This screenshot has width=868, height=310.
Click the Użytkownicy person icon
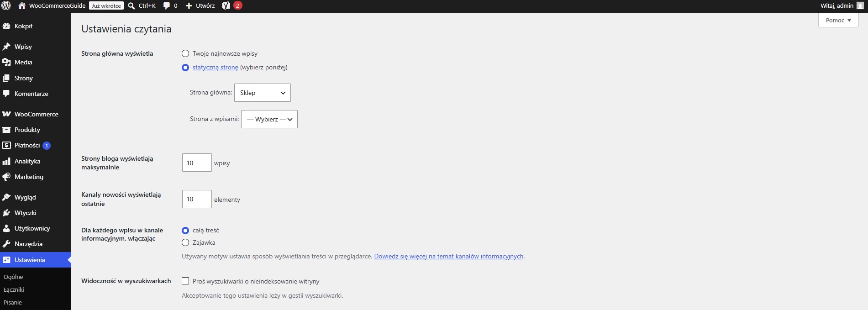[6, 228]
